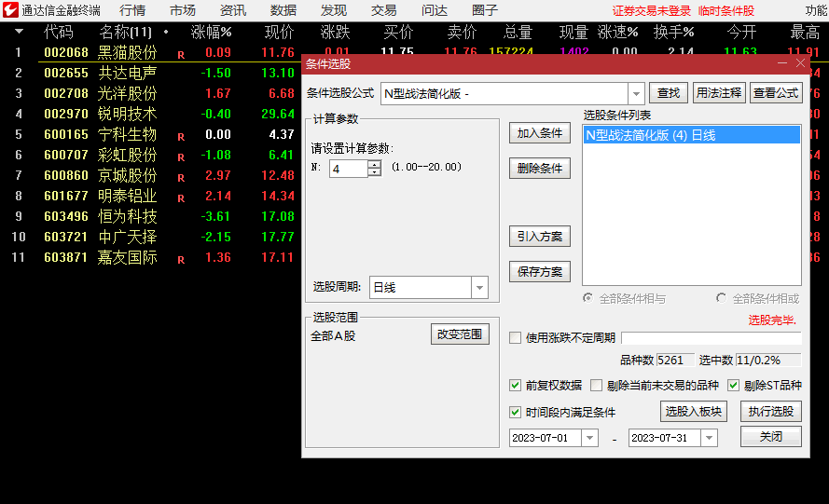This screenshot has width=829, height=504.
Task: Click the R marker next to 京城股份
Action: click(x=181, y=178)
